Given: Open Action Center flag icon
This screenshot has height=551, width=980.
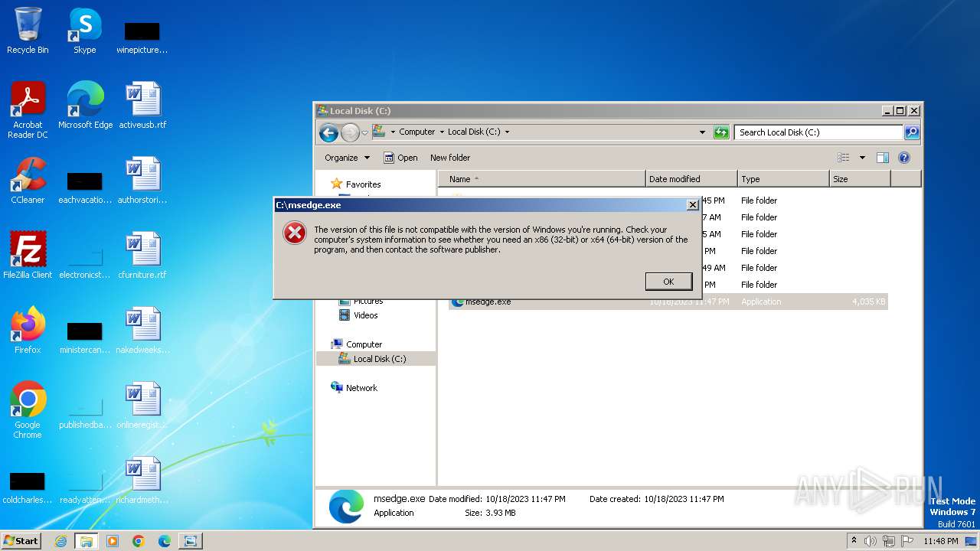Looking at the screenshot, I should point(907,541).
